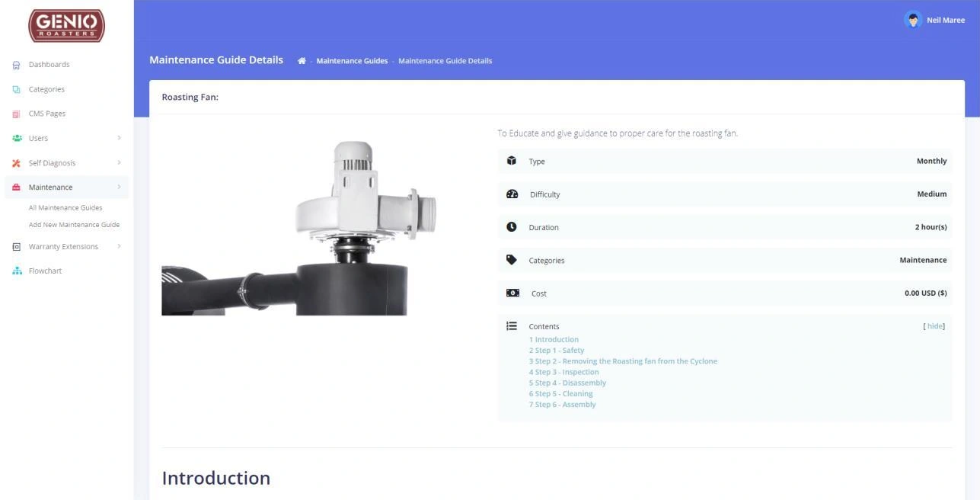Click the Warranty Extensions icon
Viewport: 980px width, 500px height.
pos(16,247)
